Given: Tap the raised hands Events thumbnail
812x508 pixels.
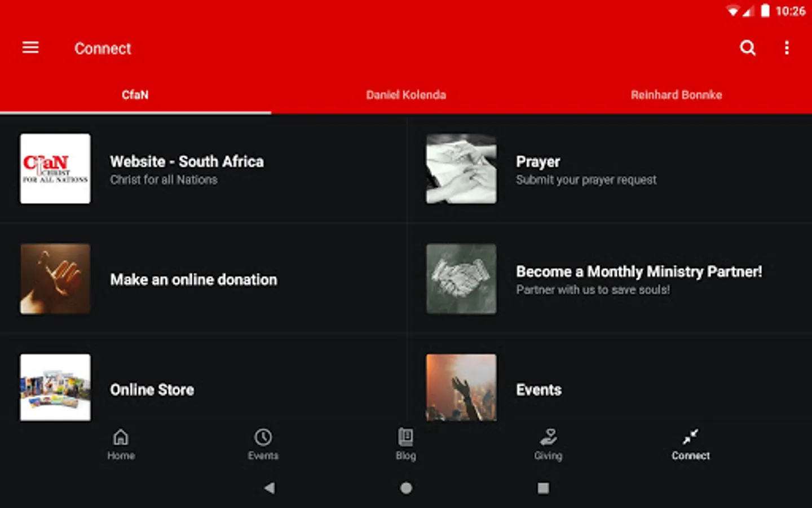Looking at the screenshot, I should 461,387.
